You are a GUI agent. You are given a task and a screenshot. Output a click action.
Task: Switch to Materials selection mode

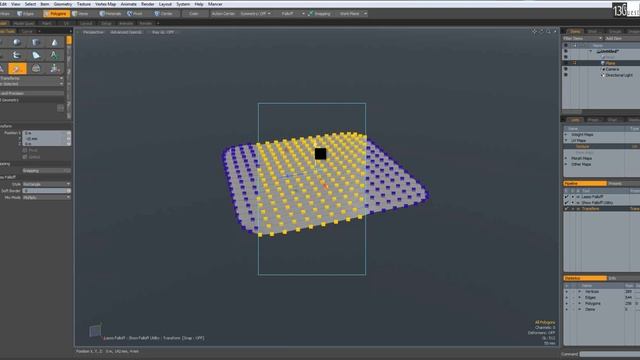[110, 13]
